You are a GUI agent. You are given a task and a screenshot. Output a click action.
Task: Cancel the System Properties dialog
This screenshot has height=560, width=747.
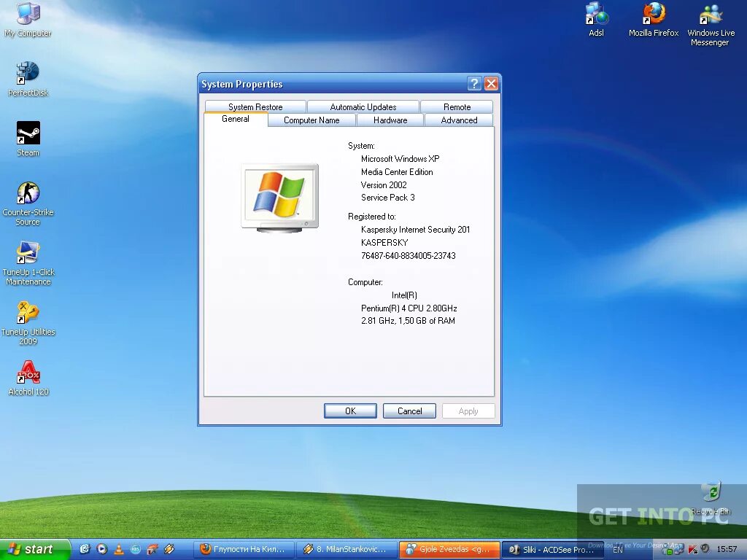tap(409, 411)
